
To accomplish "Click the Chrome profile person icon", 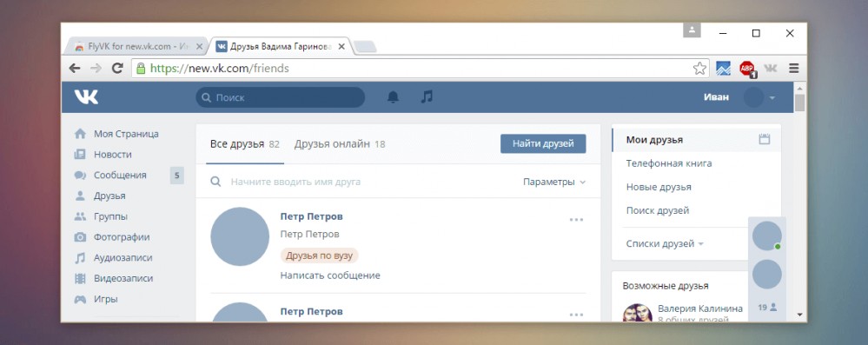I will click(692, 30).
